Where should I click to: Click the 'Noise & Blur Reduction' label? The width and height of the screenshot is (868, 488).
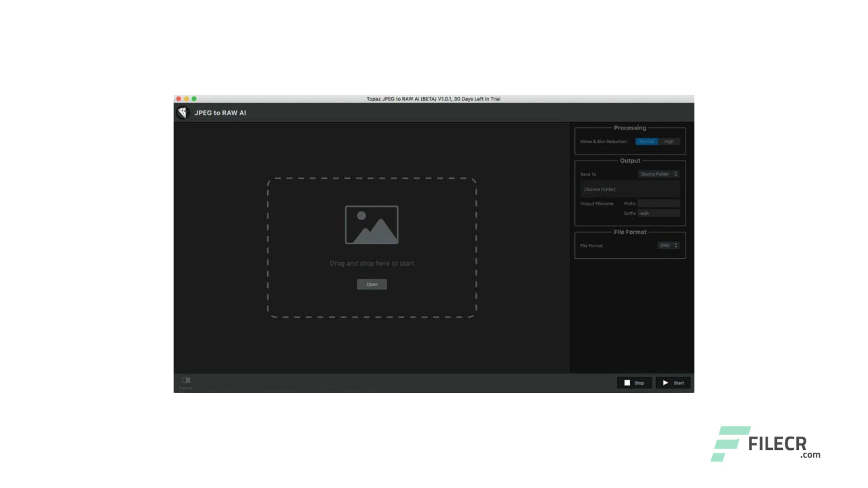tap(604, 142)
